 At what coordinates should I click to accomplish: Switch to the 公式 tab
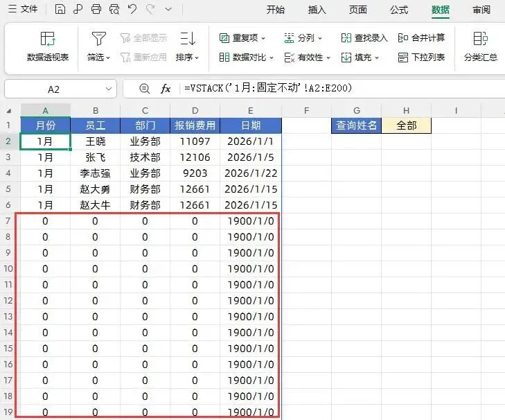(399, 10)
